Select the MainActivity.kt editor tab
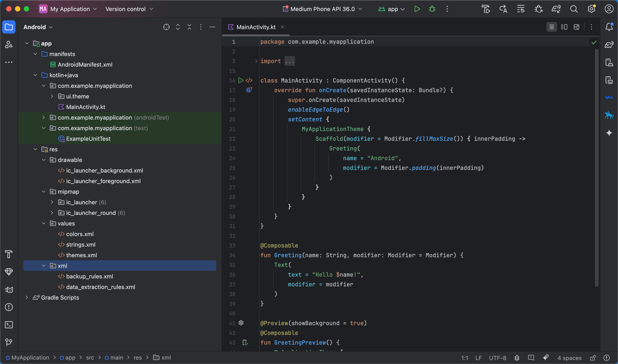This screenshot has height=364, width=618. click(x=256, y=27)
